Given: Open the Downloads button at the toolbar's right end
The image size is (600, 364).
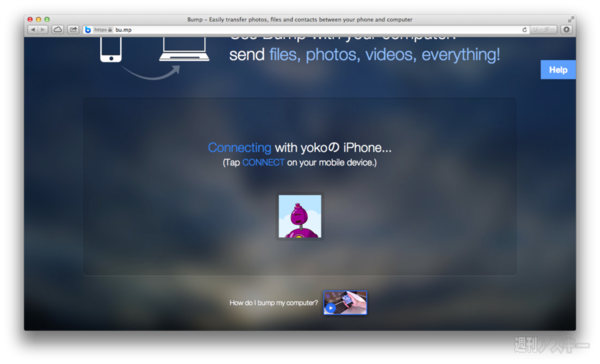Looking at the screenshot, I should pyautogui.click(x=566, y=29).
